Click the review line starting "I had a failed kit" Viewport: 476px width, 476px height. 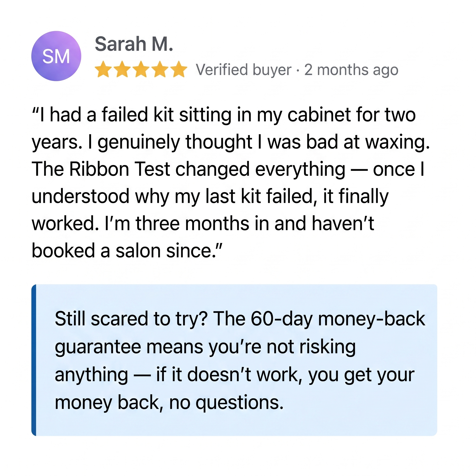pyautogui.click(x=224, y=115)
